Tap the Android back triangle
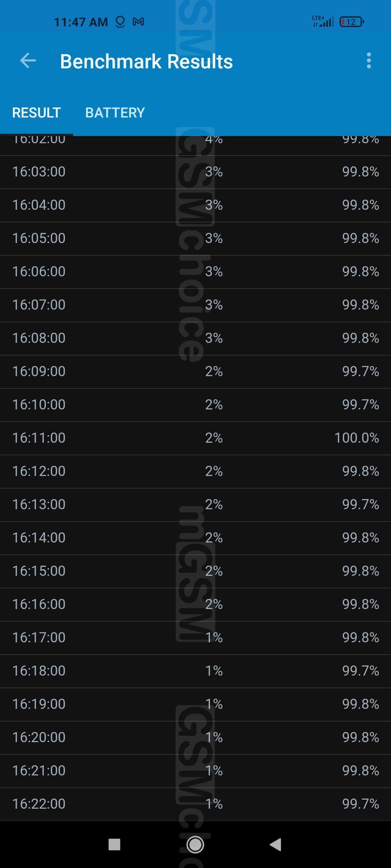Viewport: 391px width, 868px height. point(276,844)
